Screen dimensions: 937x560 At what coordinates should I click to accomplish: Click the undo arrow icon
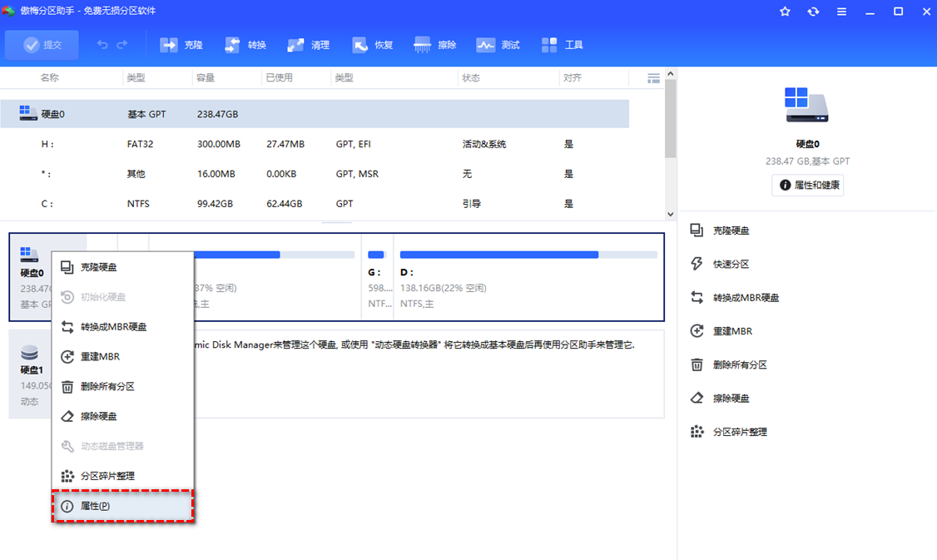point(103,45)
